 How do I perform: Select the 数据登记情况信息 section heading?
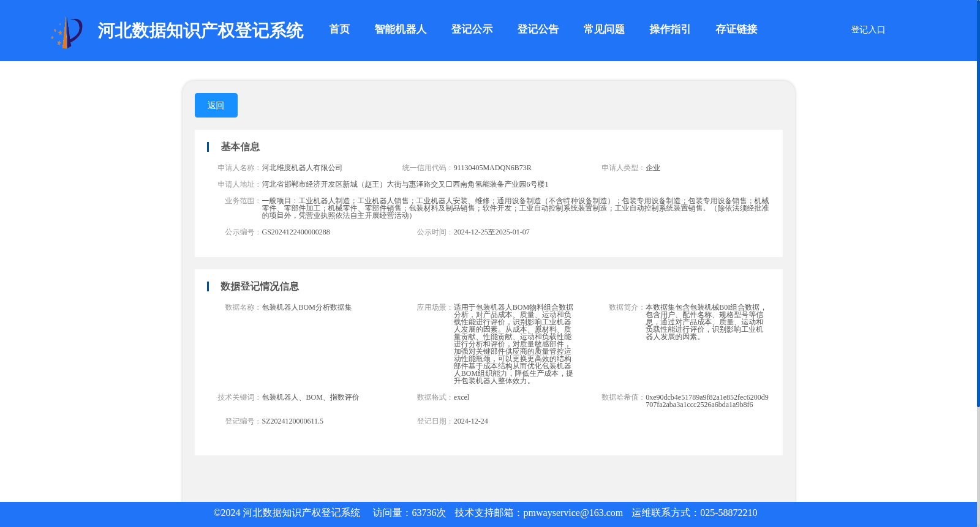pos(260,286)
